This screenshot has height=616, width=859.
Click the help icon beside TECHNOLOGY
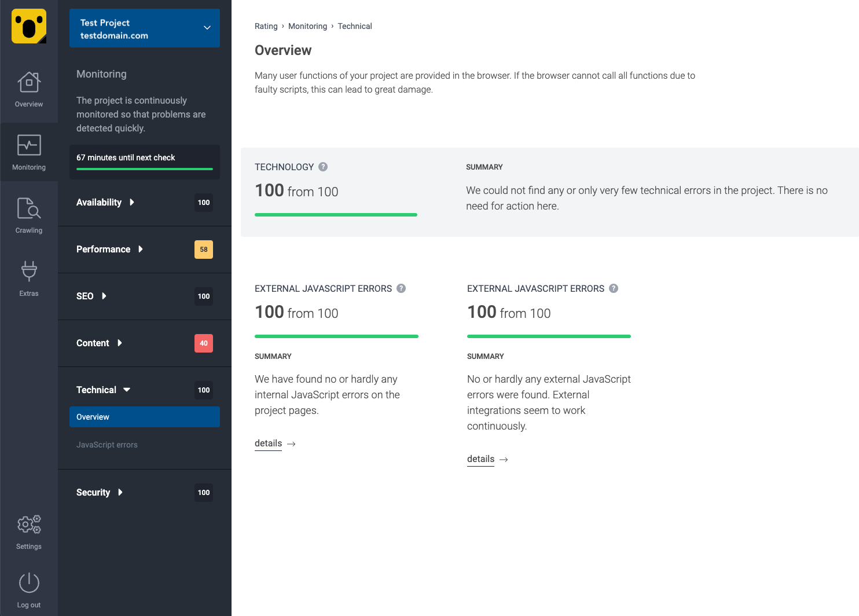tap(323, 167)
